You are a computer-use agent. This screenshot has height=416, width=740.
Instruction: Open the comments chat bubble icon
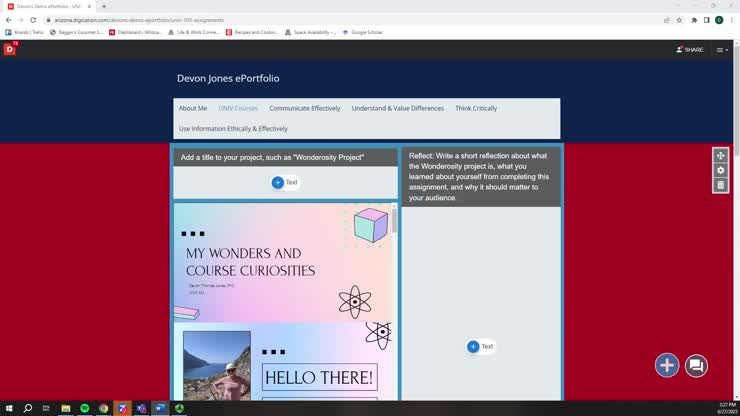[696, 365]
